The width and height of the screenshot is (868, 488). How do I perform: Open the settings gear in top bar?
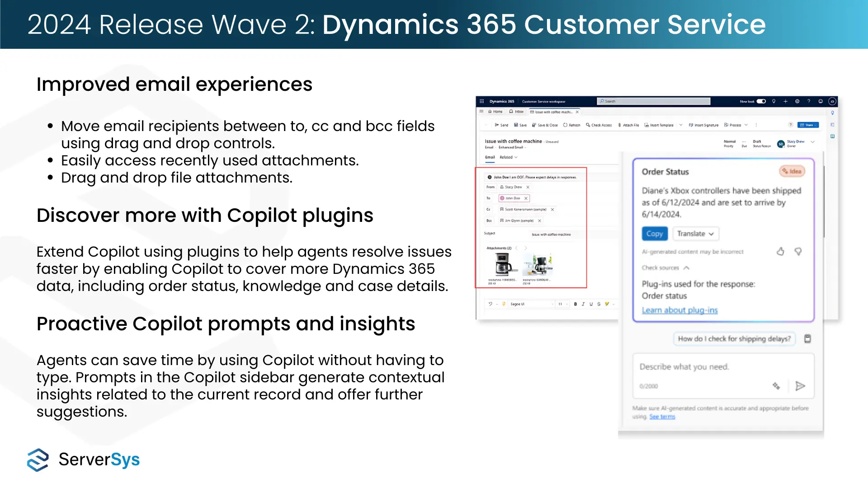pyautogui.click(x=797, y=101)
